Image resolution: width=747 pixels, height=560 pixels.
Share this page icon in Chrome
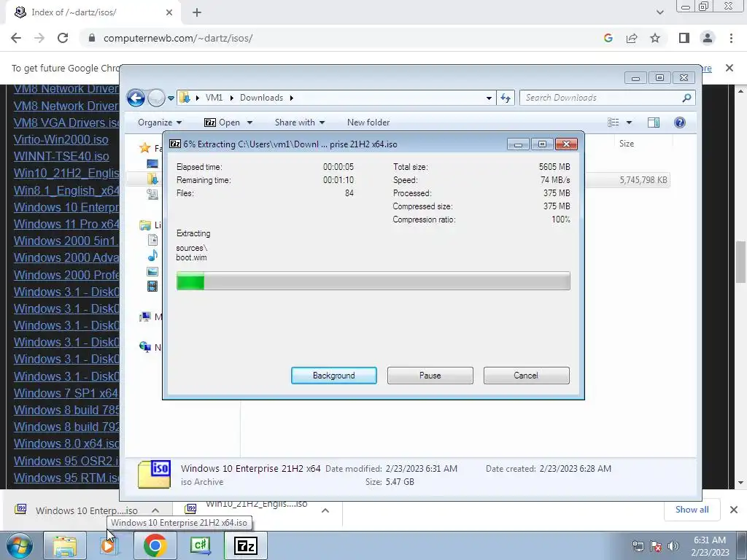[x=632, y=38]
